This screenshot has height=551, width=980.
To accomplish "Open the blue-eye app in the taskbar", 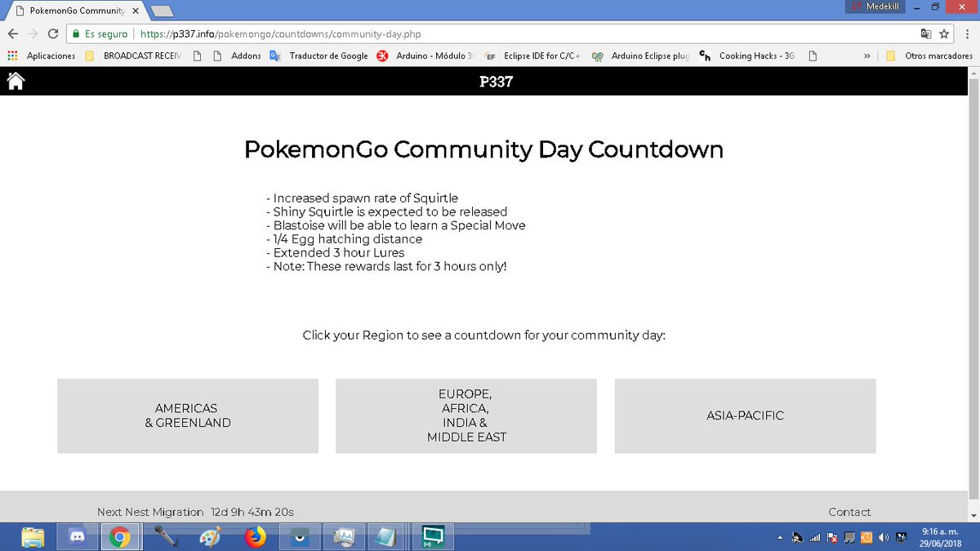I will tap(300, 536).
